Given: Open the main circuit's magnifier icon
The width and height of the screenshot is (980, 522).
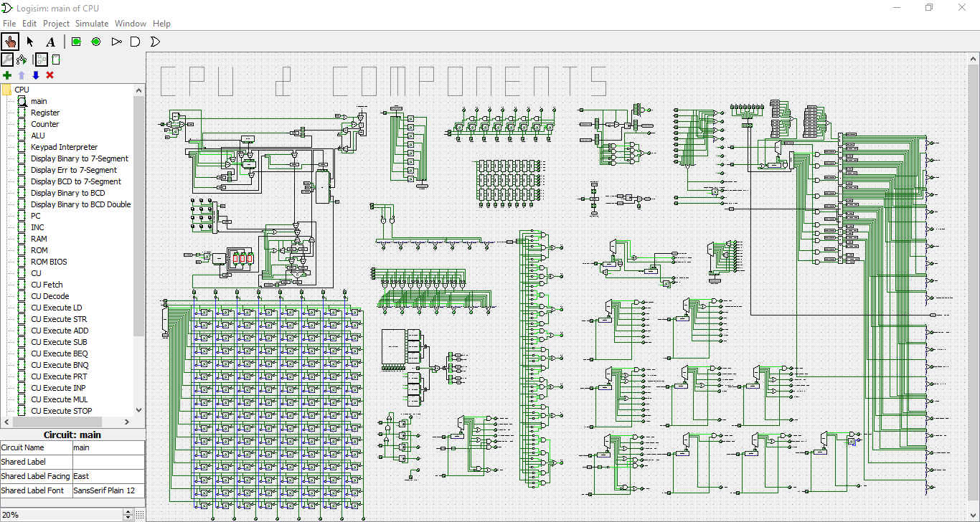Looking at the screenshot, I should point(22,101).
